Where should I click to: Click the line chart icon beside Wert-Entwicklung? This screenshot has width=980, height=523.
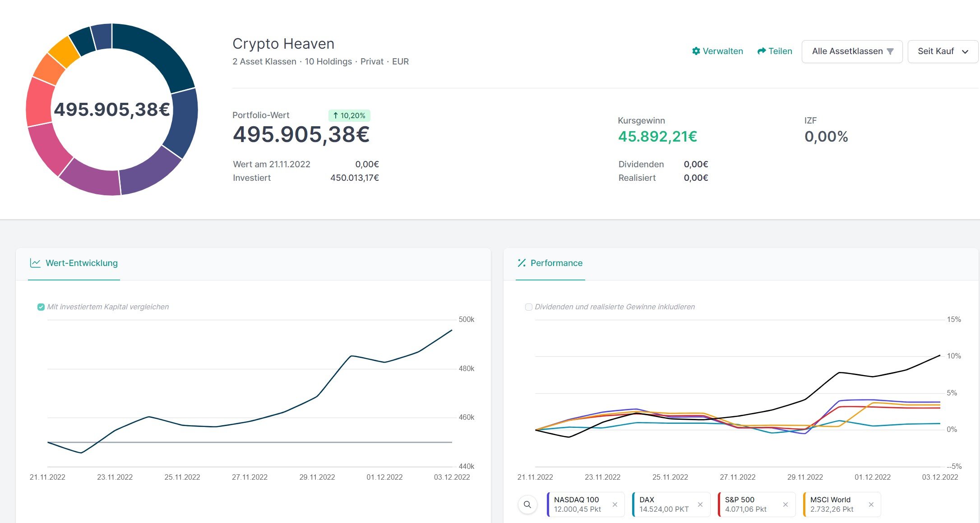35,263
